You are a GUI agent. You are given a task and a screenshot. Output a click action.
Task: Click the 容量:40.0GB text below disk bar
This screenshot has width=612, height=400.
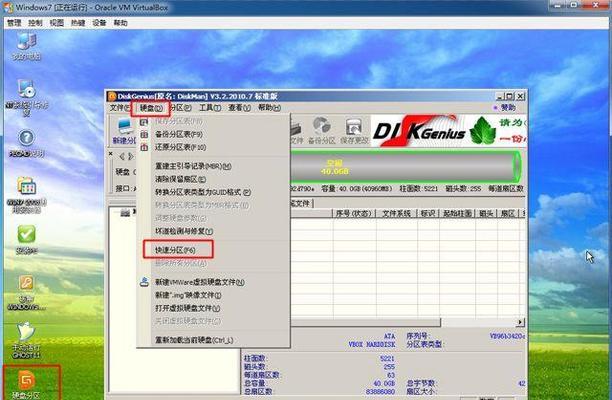(357, 188)
